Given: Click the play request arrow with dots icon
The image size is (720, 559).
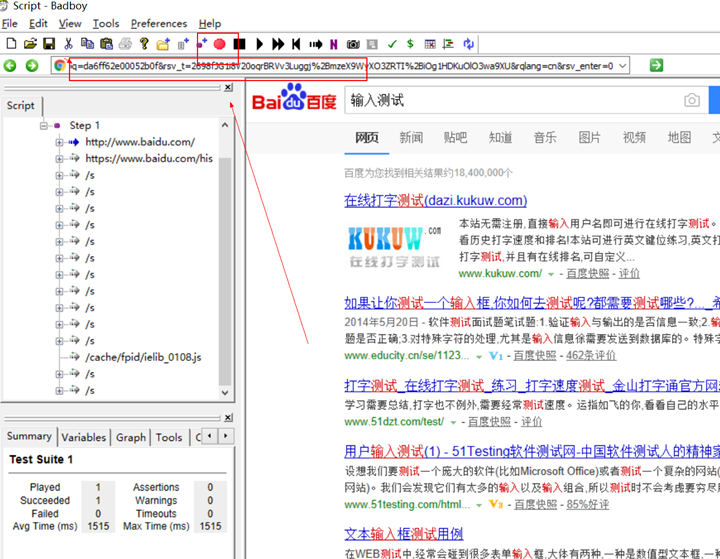Looking at the screenshot, I should click(x=315, y=44).
